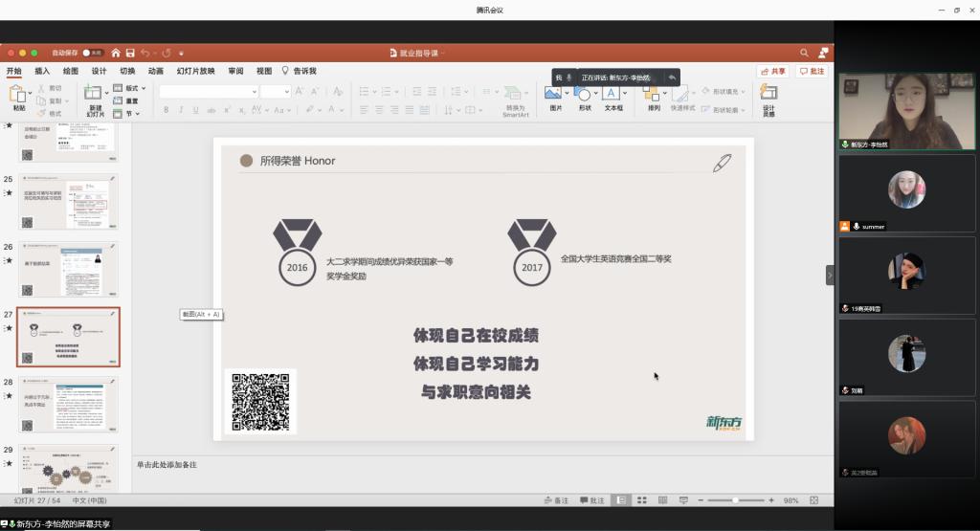Open the font name combo box
Viewport: 980px width, 531px height.
click(210, 91)
